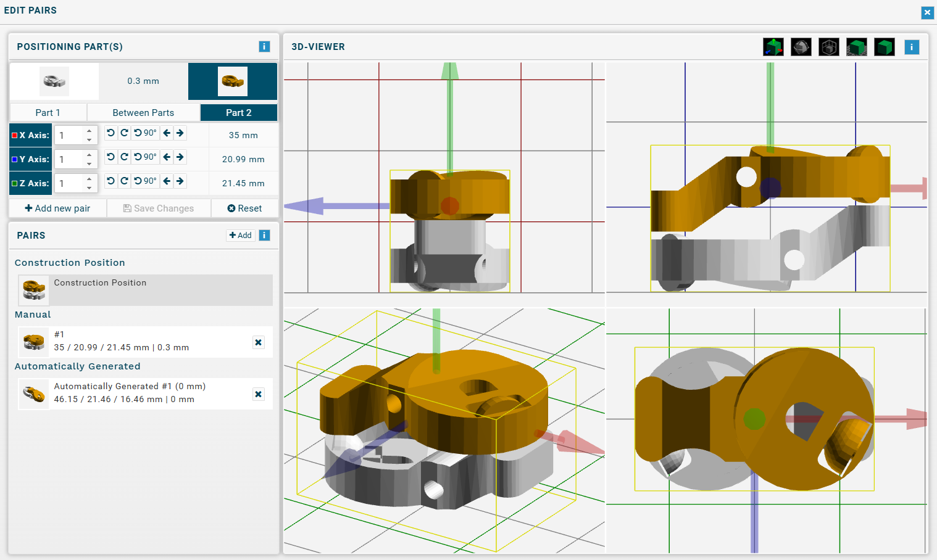Image resolution: width=937 pixels, height=560 pixels.
Task: Increase the X Axis step value
Action: 90,131
